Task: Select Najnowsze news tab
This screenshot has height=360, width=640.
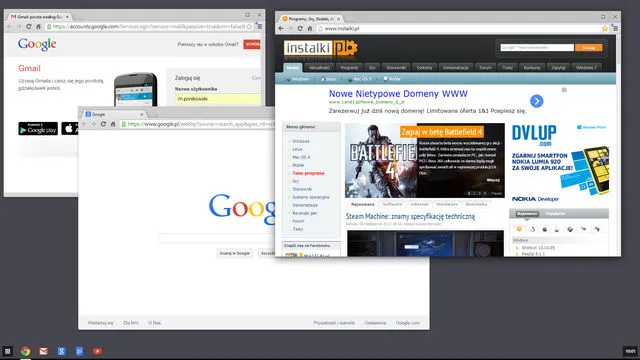Action: tap(362, 204)
